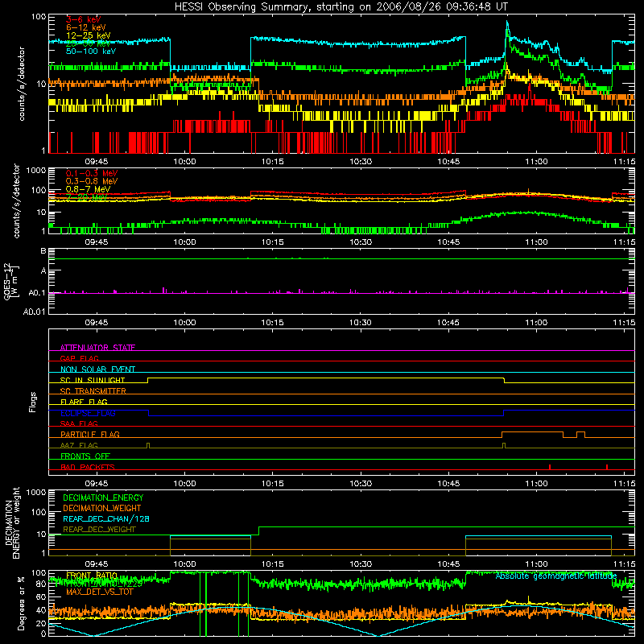Image resolution: width=644 pixels, height=644 pixels.
Task: Select the red 3-6 keV legend label
Action: [x=84, y=19]
